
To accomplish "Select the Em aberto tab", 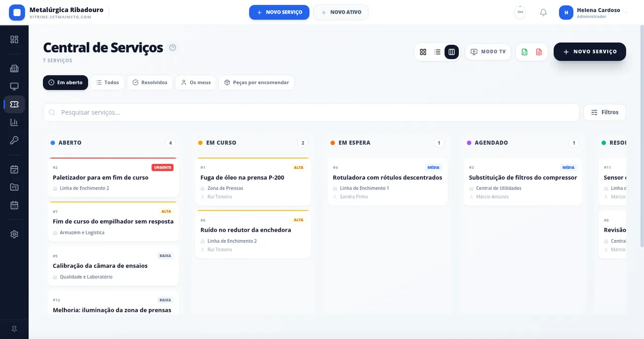I will [x=65, y=83].
